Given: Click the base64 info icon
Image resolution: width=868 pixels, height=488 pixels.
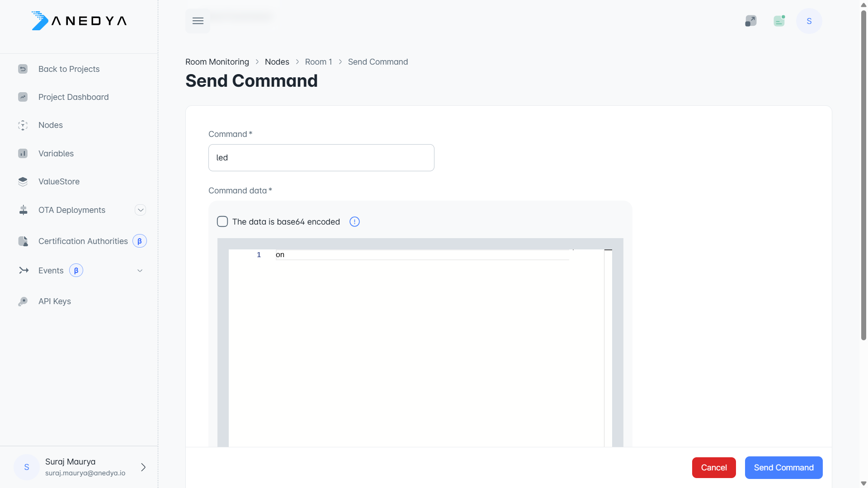Looking at the screenshot, I should (354, 222).
